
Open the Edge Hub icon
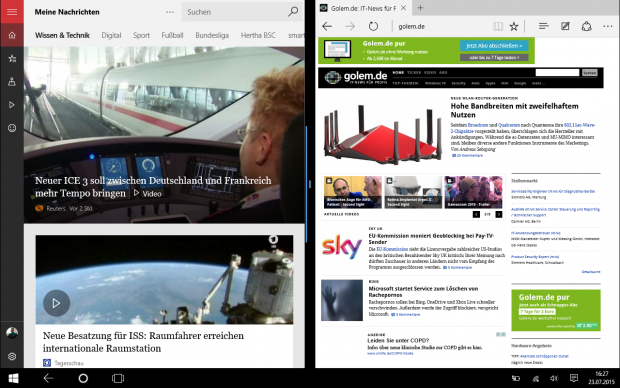[x=544, y=26]
